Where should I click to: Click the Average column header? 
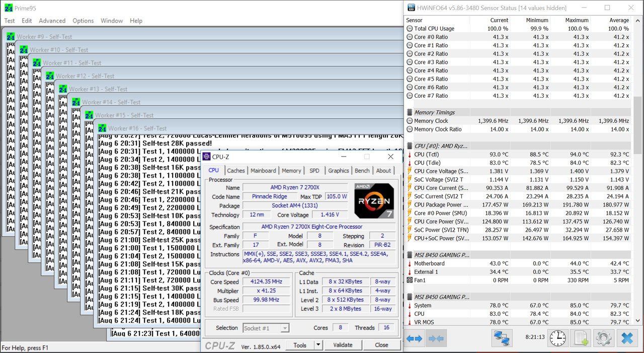[x=611, y=20]
